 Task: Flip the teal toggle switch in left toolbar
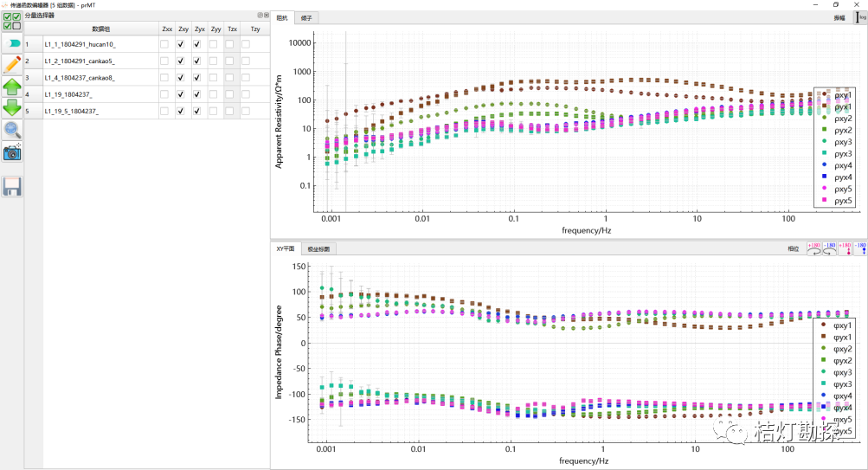12,43
